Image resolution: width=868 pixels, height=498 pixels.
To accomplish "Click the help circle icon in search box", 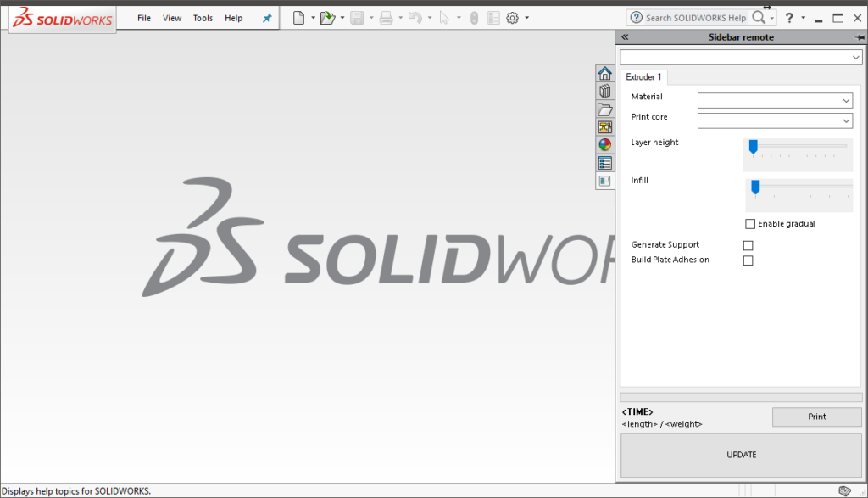I will (x=636, y=18).
